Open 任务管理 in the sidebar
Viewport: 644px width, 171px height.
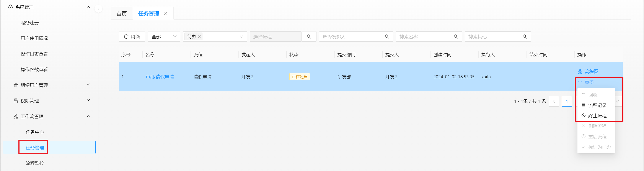coord(35,148)
